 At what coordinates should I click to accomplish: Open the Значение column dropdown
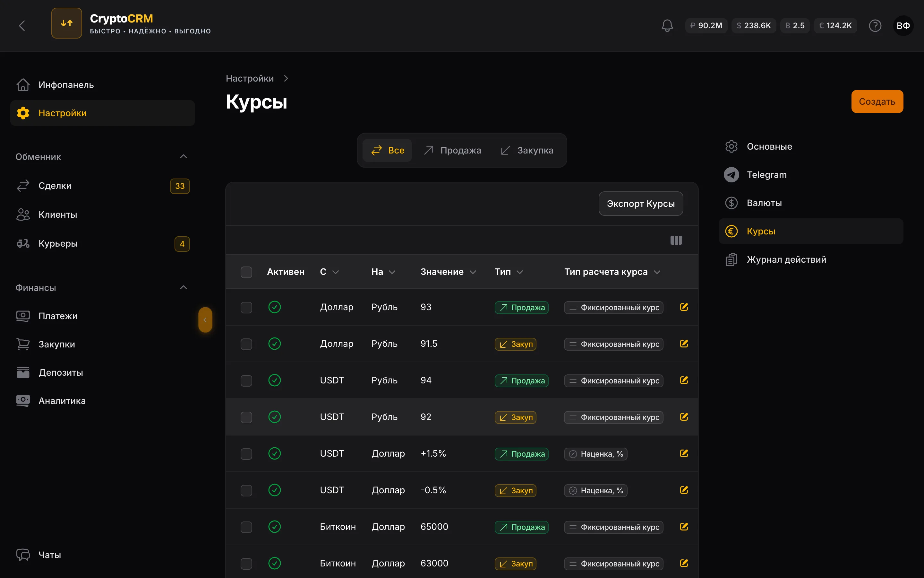click(x=473, y=272)
